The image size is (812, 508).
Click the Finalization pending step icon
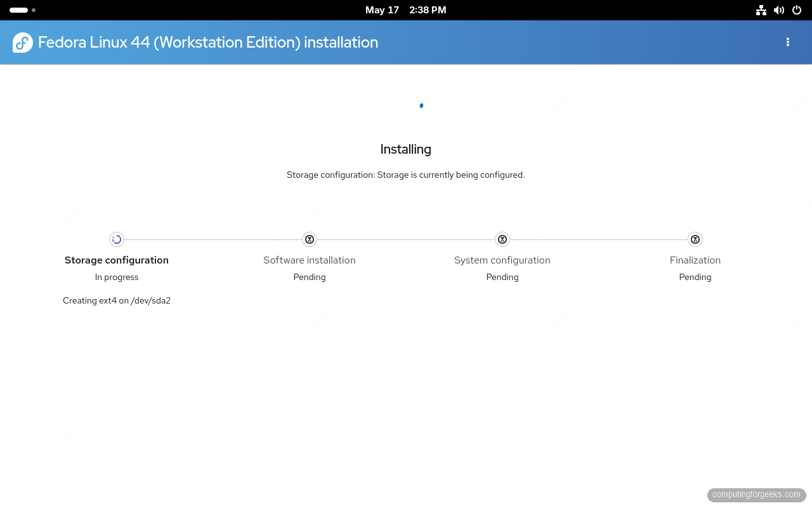pyautogui.click(x=695, y=239)
